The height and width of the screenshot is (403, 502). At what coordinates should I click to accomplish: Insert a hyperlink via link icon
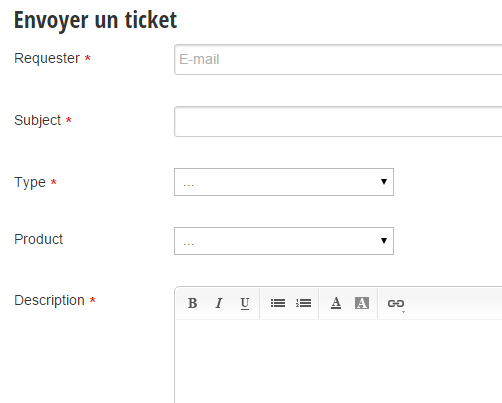(x=396, y=303)
